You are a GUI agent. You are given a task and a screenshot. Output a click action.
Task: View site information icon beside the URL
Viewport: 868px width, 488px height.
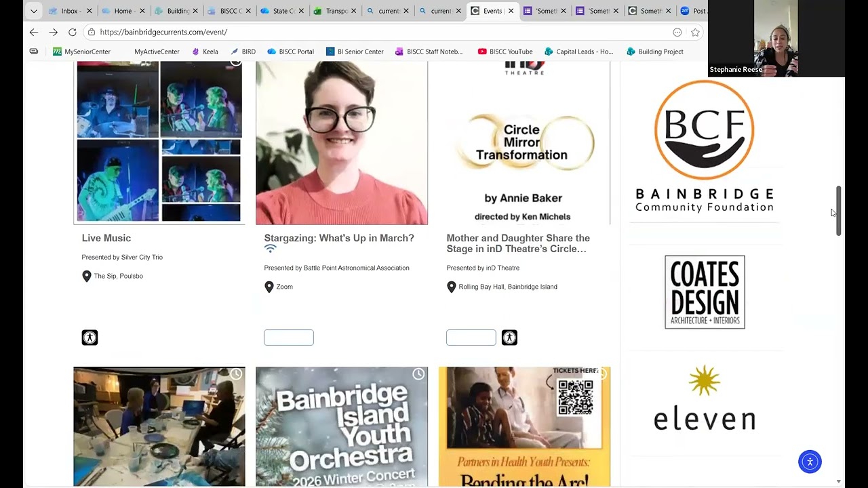pyautogui.click(x=91, y=32)
